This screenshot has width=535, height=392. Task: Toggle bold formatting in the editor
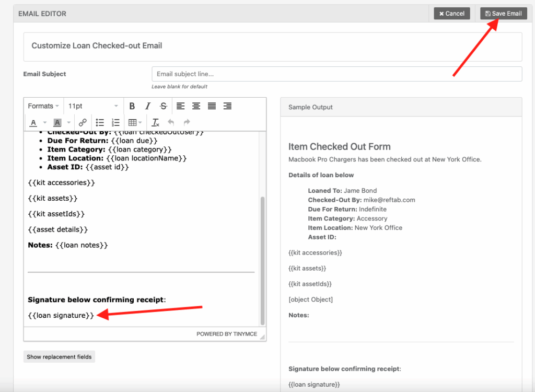coord(132,106)
